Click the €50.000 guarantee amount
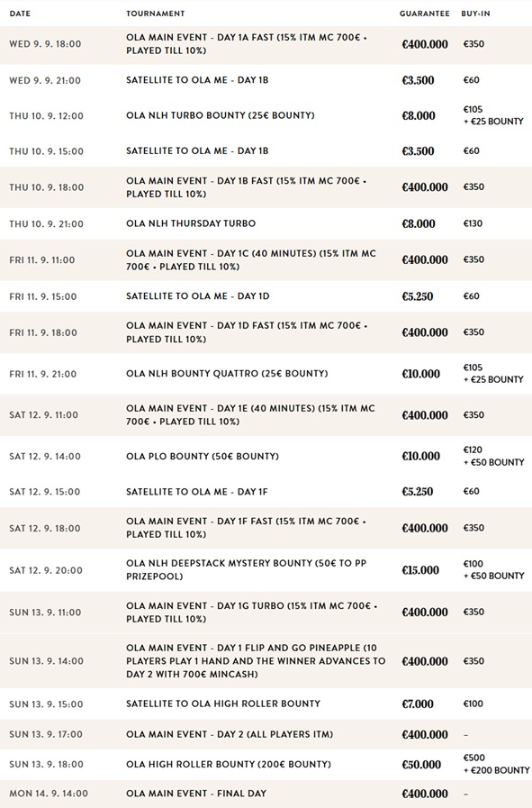 coord(421,765)
